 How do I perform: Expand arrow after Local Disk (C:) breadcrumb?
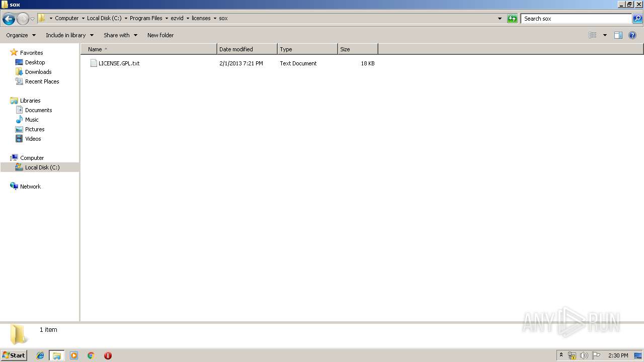tap(126, 18)
